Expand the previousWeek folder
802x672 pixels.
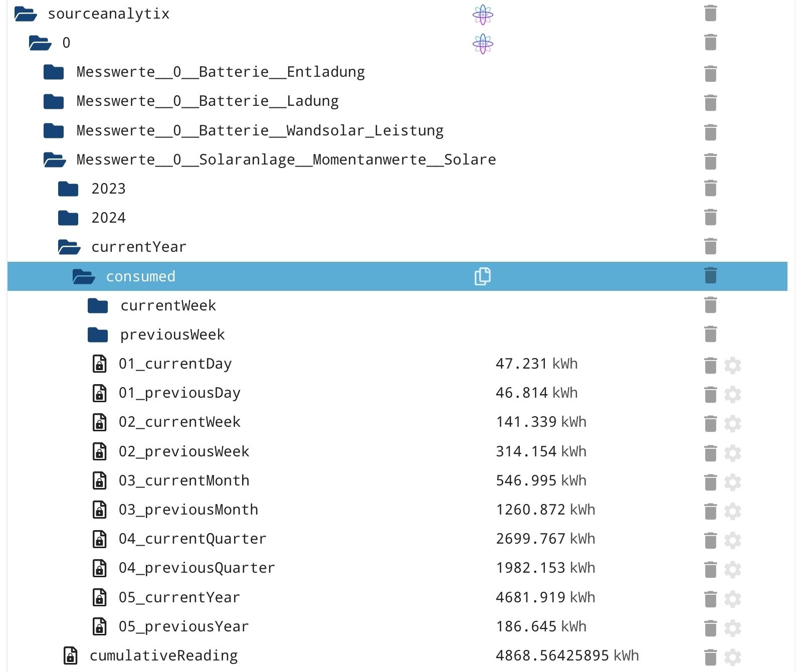(x=98, y=334)
